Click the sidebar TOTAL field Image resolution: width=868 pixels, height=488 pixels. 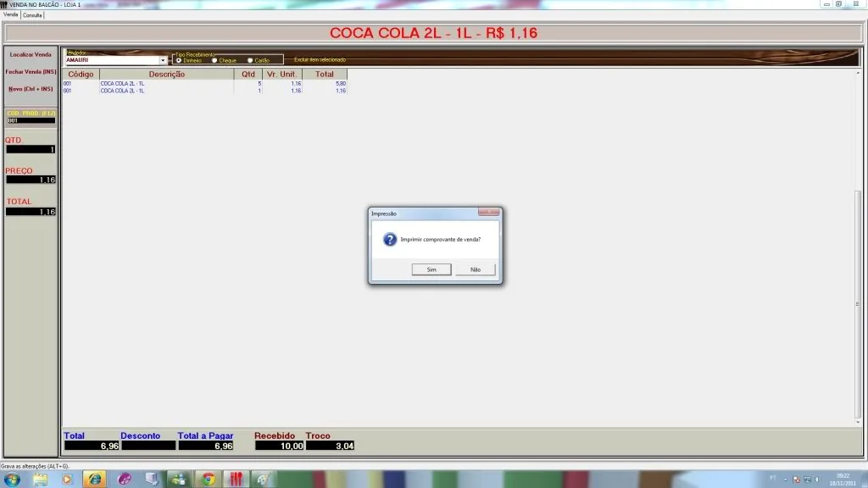[31, 211]
